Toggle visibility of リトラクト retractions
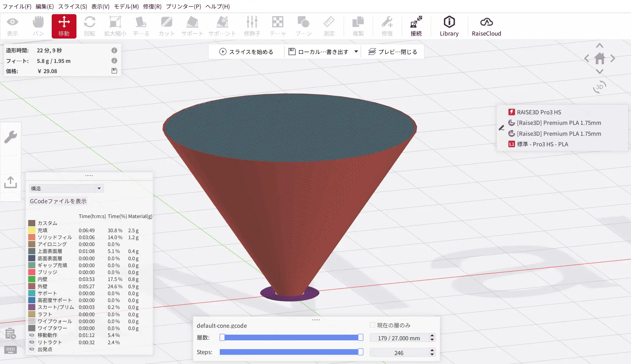Viewport: 631px width, 364px height. (x=32, y=342)
